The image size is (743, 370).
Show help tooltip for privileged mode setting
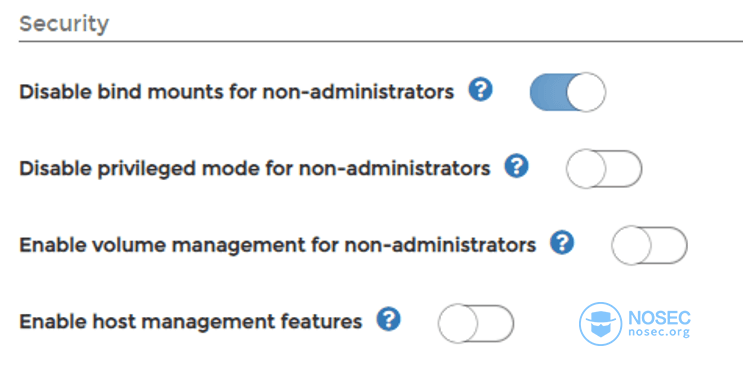point(516,167)
